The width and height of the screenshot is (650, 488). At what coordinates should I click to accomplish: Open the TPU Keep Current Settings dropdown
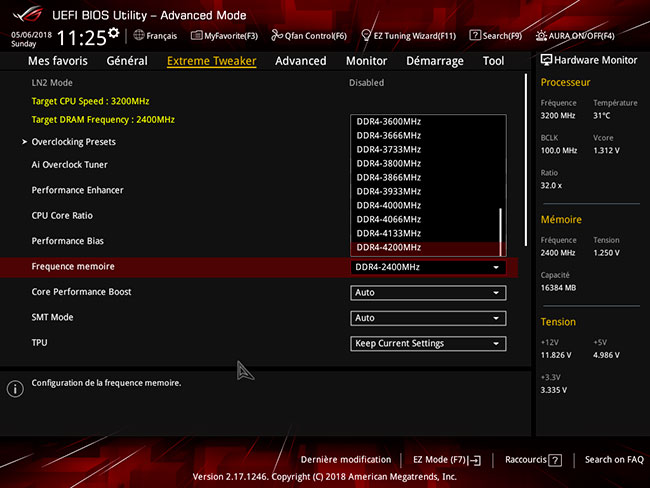[428, 344]
